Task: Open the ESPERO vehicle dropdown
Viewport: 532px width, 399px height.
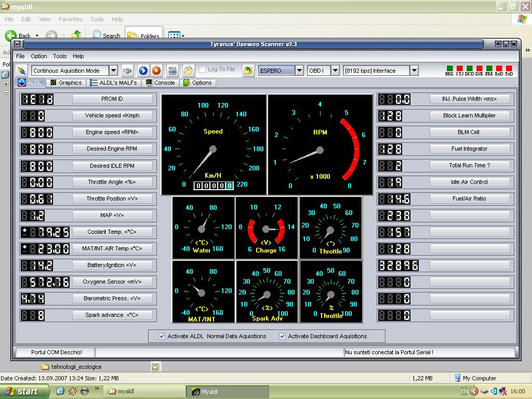Action: click(299, 71)
